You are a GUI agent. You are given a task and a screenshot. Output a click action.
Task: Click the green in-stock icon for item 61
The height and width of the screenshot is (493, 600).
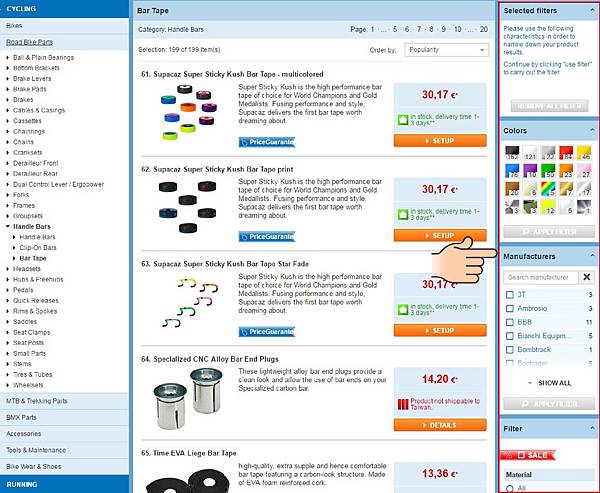[403, 120]
